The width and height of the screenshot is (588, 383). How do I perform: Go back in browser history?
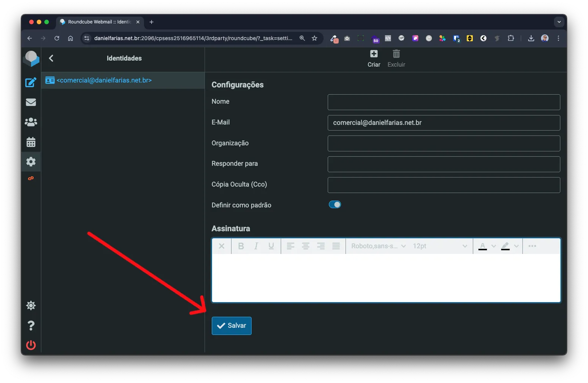click(x=30, y=38)
